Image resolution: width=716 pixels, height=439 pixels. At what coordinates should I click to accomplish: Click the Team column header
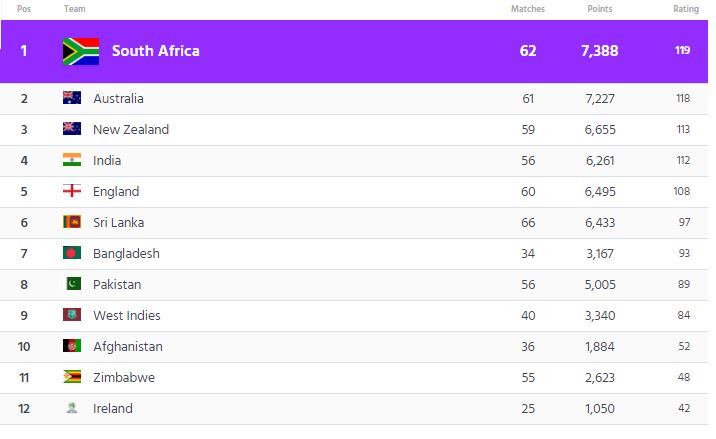pyautogui.click(x=74, y=8)
